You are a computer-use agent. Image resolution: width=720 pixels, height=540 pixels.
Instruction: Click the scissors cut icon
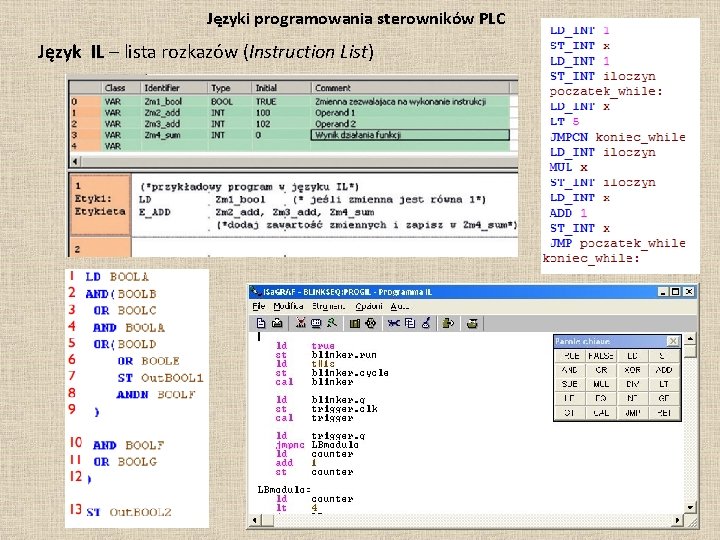[394, 323]
